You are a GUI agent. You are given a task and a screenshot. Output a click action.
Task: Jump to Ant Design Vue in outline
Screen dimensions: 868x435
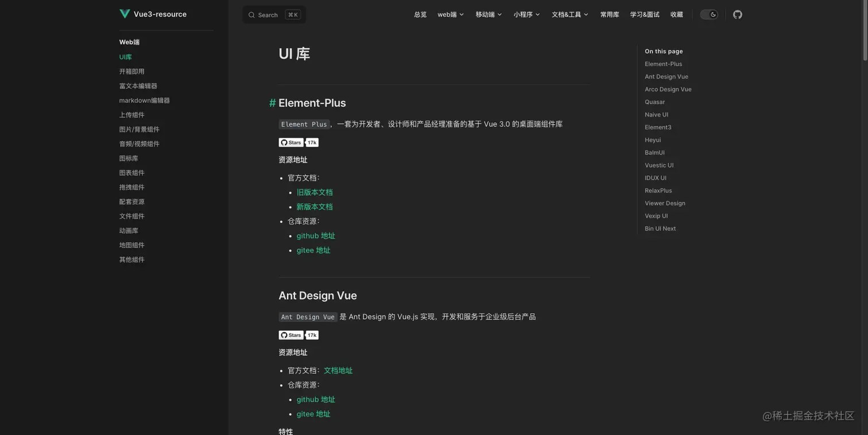[666, 76]
